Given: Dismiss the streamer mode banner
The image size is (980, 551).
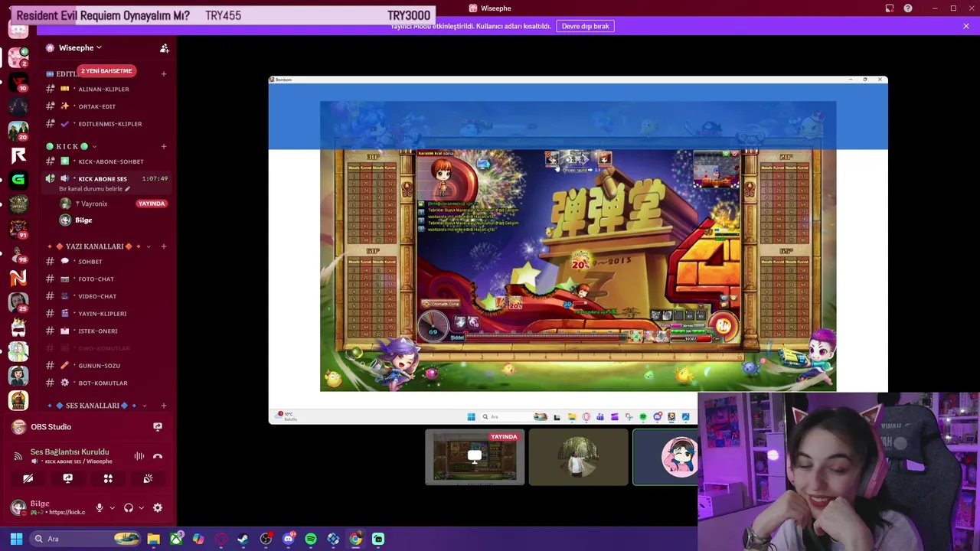Looking at the screenshot, I should coord(966,26).
